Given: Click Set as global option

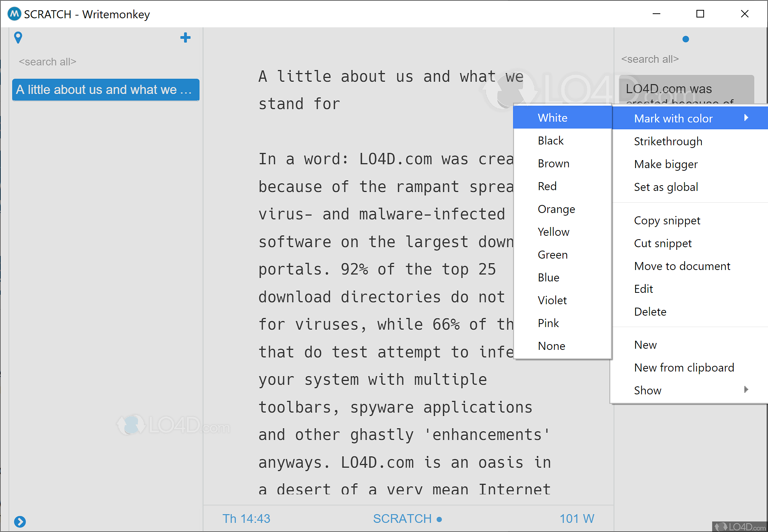Looking at the screenshot, I should pos(666,187).
